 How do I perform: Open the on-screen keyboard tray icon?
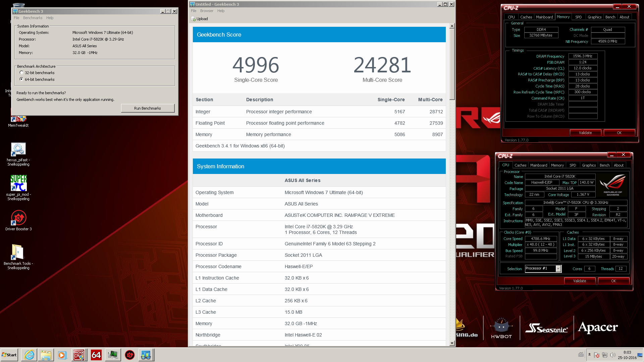[x=581, y=355]
